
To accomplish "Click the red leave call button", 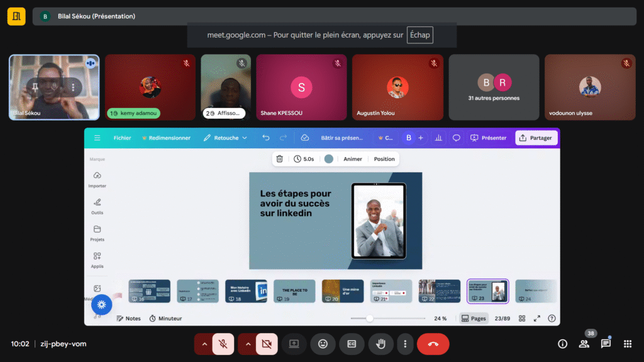I will (433, 344).
